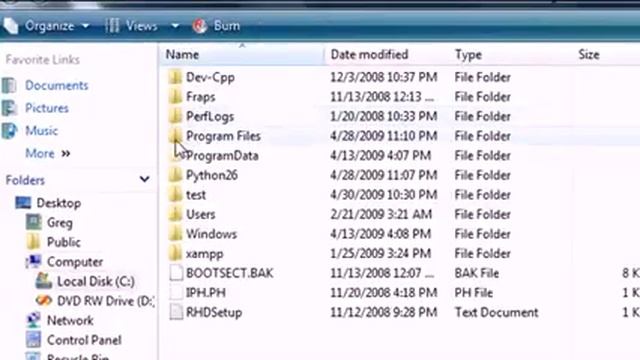The height and width of the screenshot is (360, 640).
Task: Sort by the Type column header
Action: 468,55
